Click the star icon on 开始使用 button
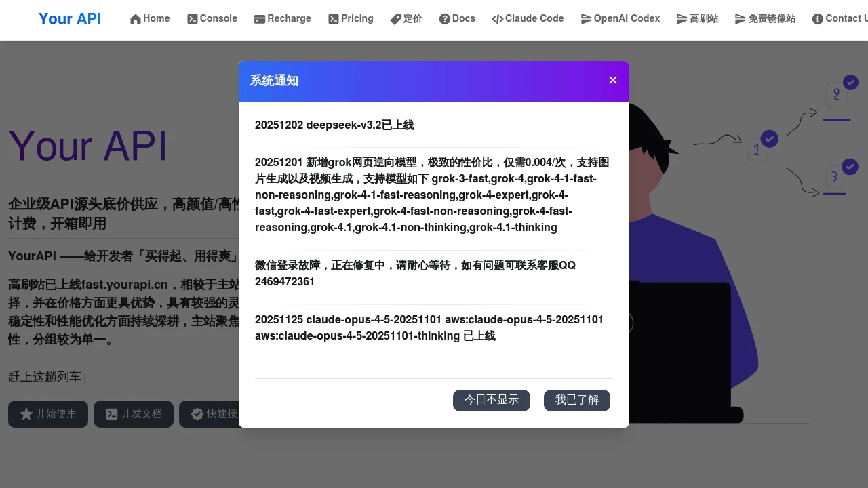 pyautogui.click(x=26, y=413)
